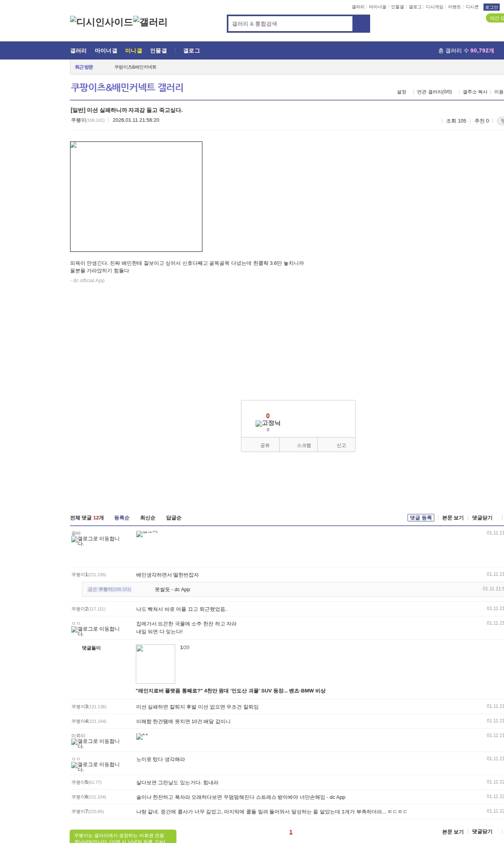Click the 추천 0 count
This screenshot has height=843, width=504.
[482, 121]
